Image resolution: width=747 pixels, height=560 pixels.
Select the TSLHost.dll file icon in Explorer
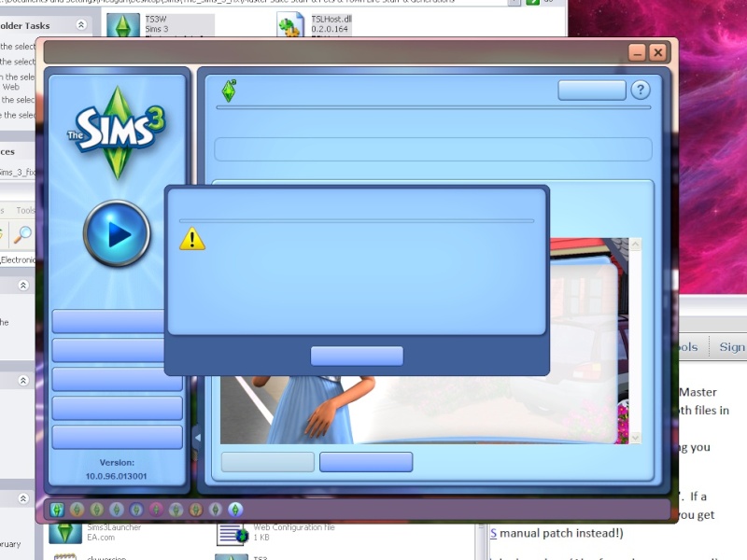click(290, 25)
